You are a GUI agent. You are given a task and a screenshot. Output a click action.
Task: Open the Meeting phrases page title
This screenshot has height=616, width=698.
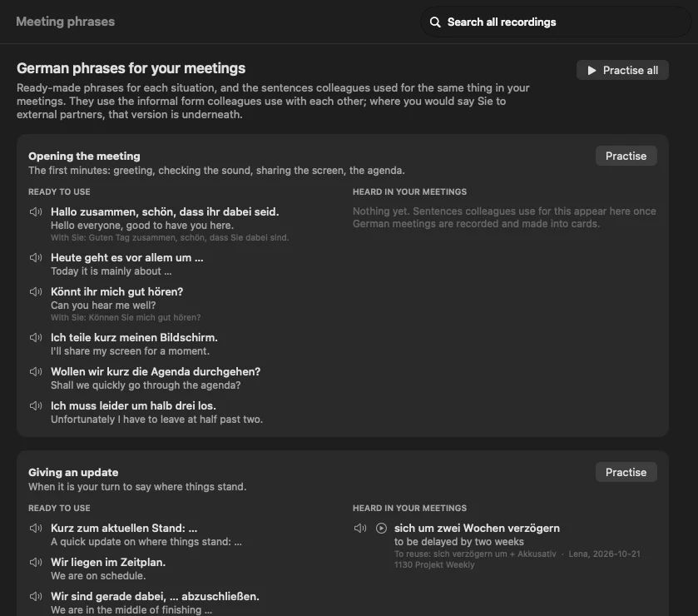point(66,22)
